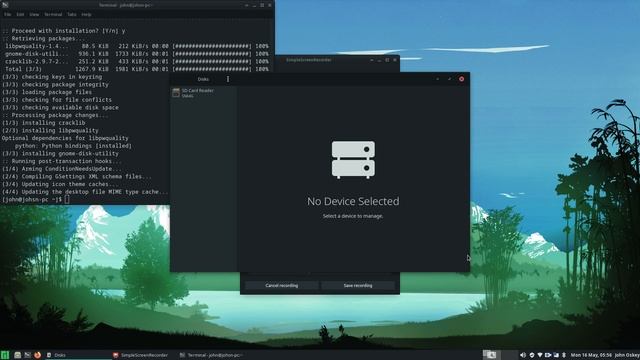The image size is (640, 360).
Task: Click the screen recorder tray icon
Action: point(548,355)
